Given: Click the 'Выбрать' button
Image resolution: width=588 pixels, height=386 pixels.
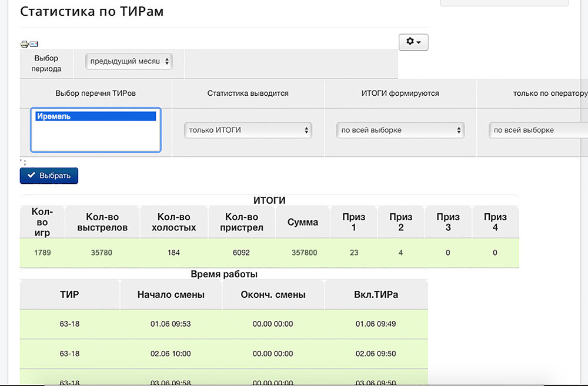Looking at the screenshot, I should point(49,176).
